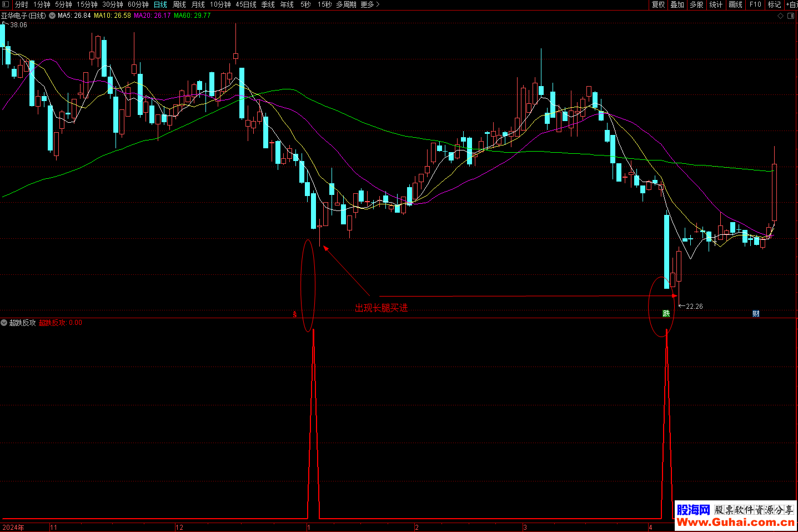The height and width of the screenshot is (532, 798).
Task: Switch to 月线 monthly chart
Action: point(198,4)
